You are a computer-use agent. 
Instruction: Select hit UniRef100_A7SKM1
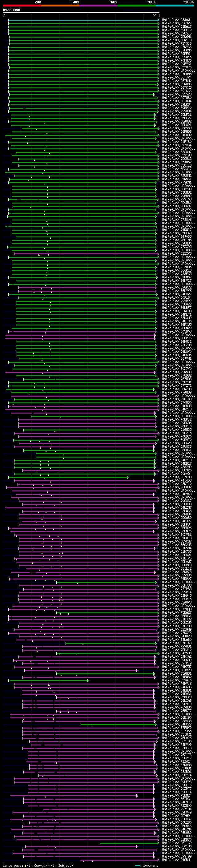(177, 182)
